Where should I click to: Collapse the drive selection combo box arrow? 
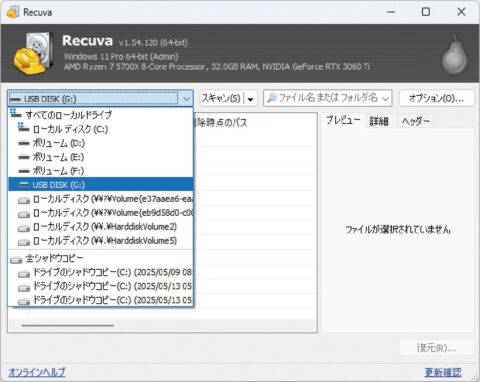[186, 99]
